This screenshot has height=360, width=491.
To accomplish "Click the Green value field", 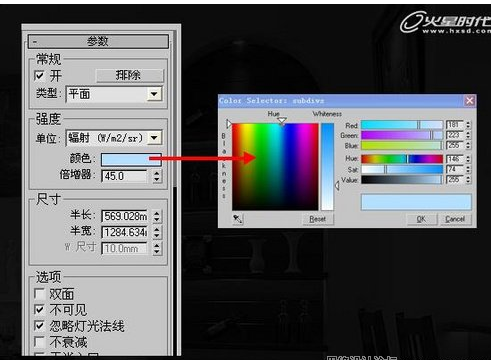I will [x=455, y=135].
